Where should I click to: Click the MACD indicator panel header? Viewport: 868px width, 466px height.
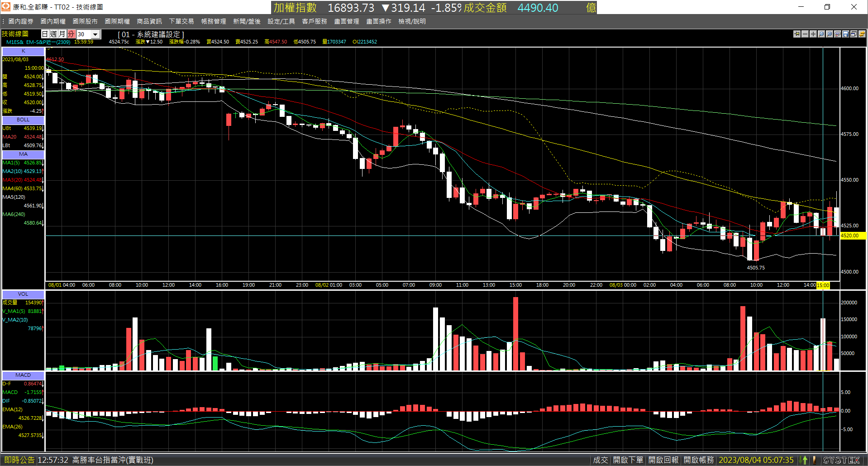(23, 375)
